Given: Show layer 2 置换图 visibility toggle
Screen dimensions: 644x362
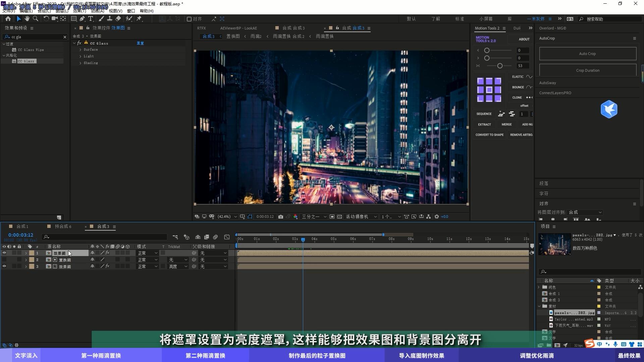Looking at the screenshot, I should tap(4, 260).
